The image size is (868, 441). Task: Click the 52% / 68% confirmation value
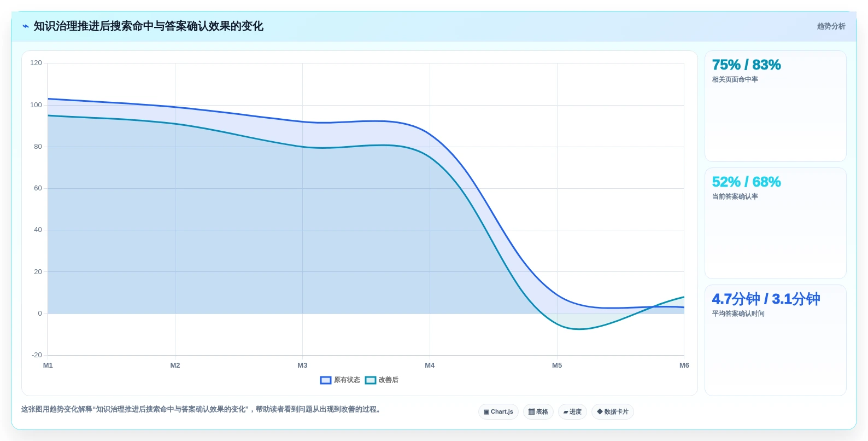746,182
